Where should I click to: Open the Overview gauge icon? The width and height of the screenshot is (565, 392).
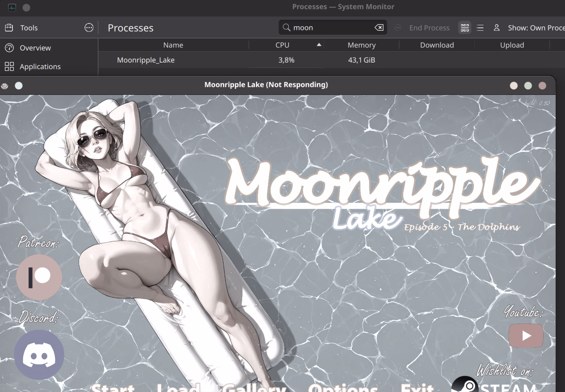(9, 48)
